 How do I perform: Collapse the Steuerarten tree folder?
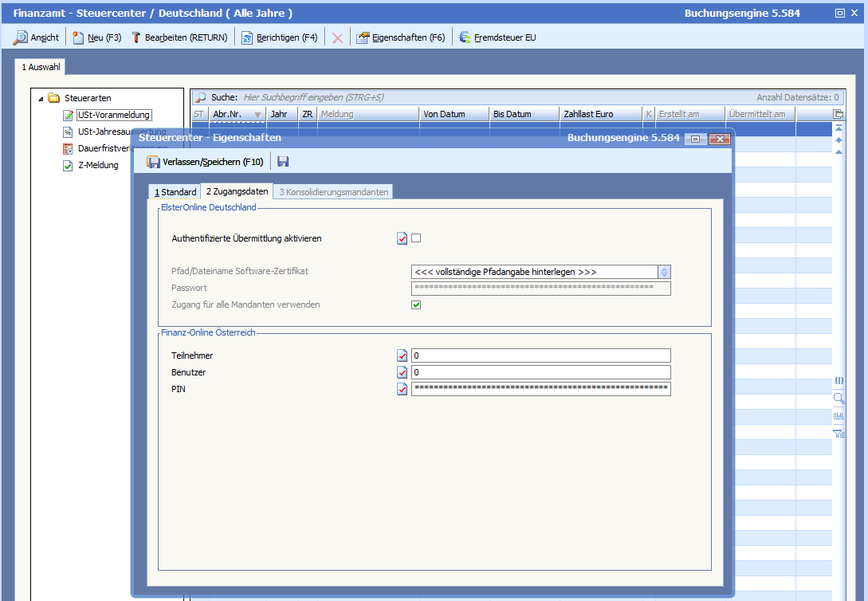coord(41,98)
